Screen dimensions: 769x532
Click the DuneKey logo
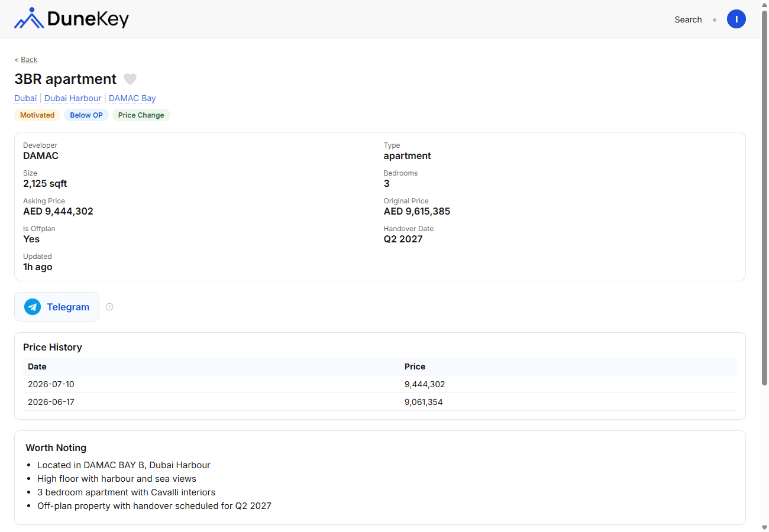point(72,19)
